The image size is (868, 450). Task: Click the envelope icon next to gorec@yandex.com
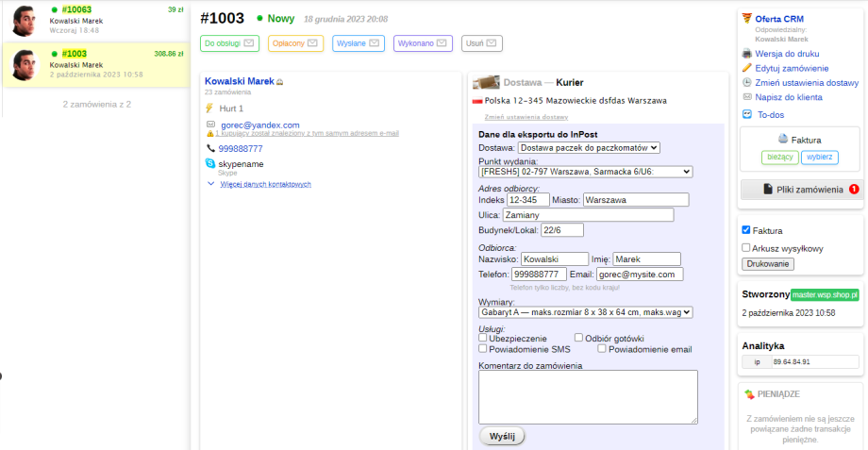pyautogui.click(x=210, y=125)
